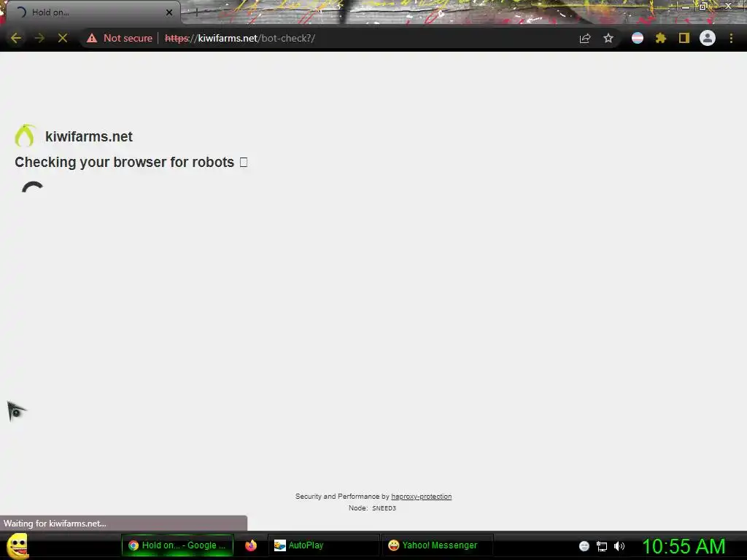
Task: Switch to Chrome 'Hold on...' taskbar button
Action: coord(177,545)
